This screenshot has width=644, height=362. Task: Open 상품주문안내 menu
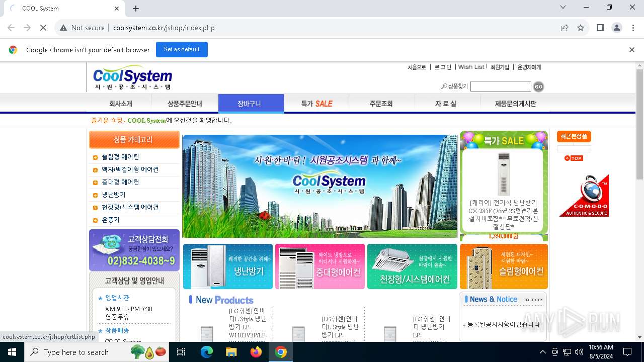pos(185,104)
